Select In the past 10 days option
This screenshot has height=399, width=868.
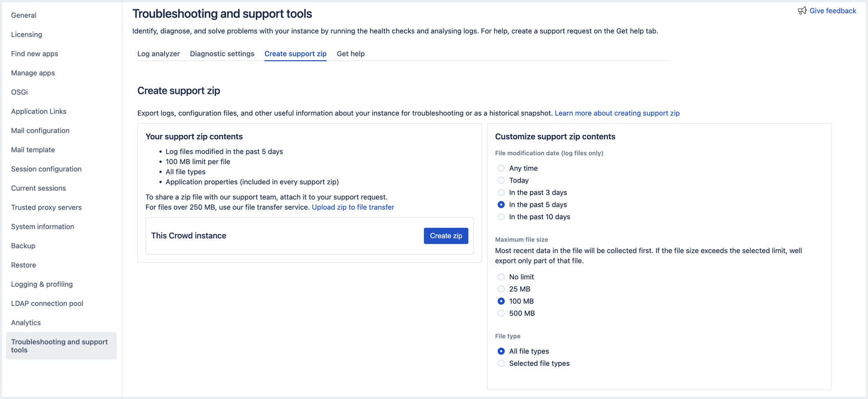(501, 217)
